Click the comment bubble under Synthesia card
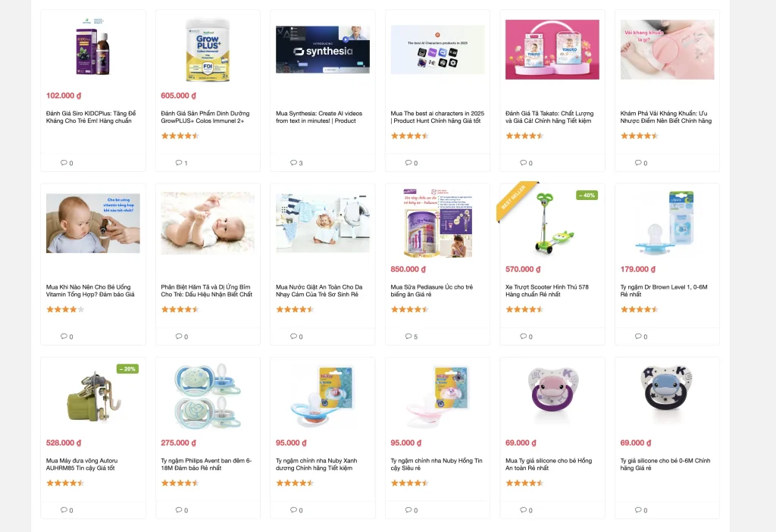 (x=293, y=163)
